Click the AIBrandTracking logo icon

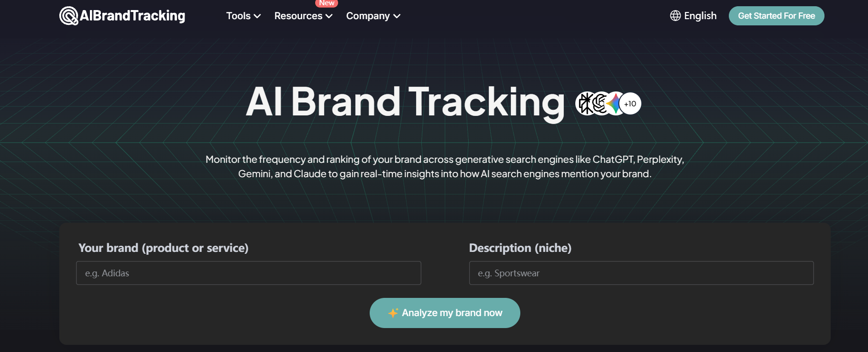(68, 16)
